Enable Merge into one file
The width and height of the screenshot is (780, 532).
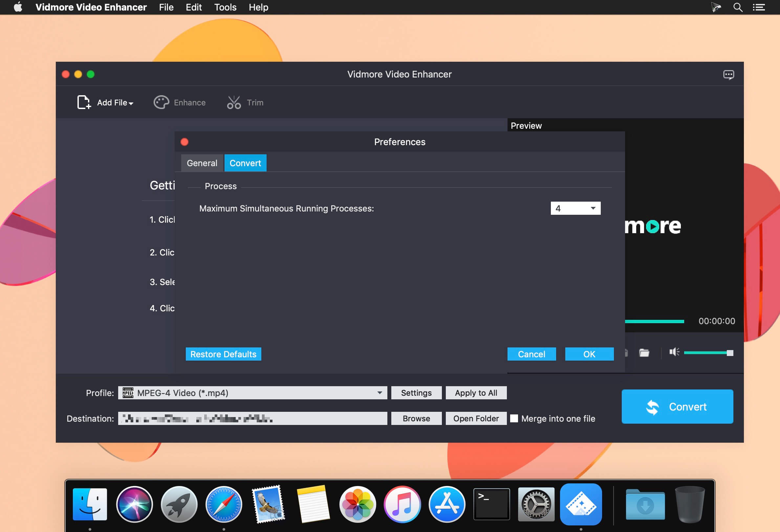click(x=514, y=418)
